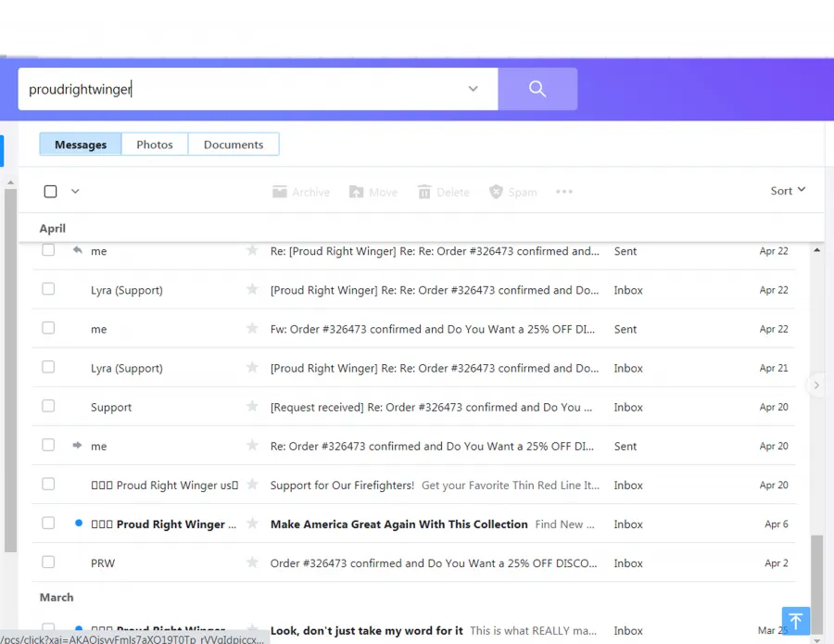Viewport: 834px width, 644px height.
Task: Select checkbox for Lyra (Support) Apr 22 email
Action: pos(48,289)
